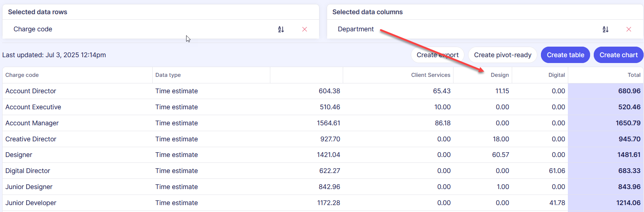Click Designer's Design value 60.57

[x=500, y=155]
